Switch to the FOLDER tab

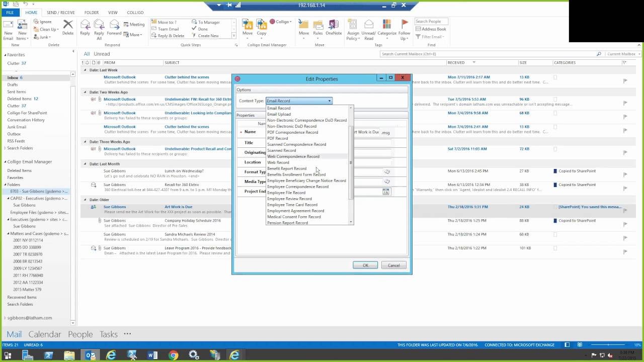click(92, 13)
